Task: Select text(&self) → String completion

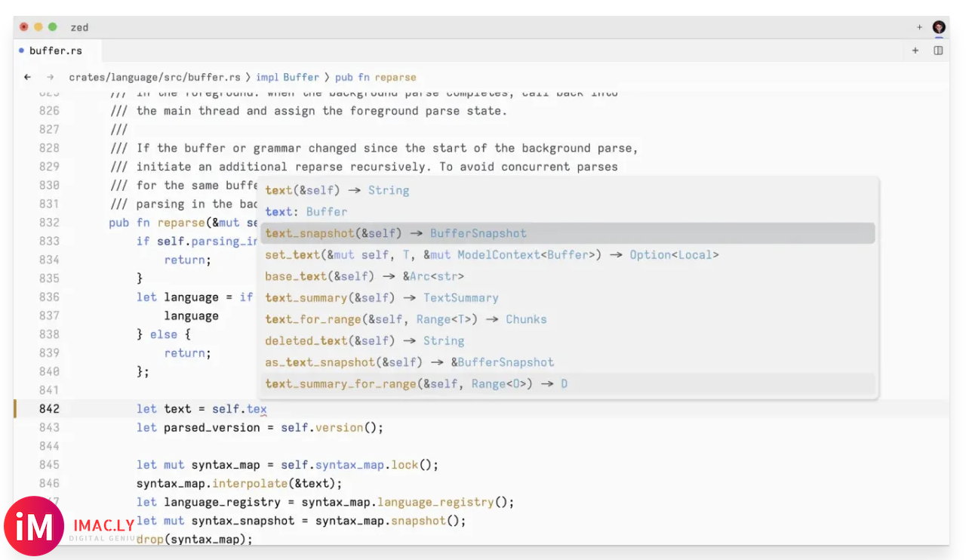Action: [568, 190]
